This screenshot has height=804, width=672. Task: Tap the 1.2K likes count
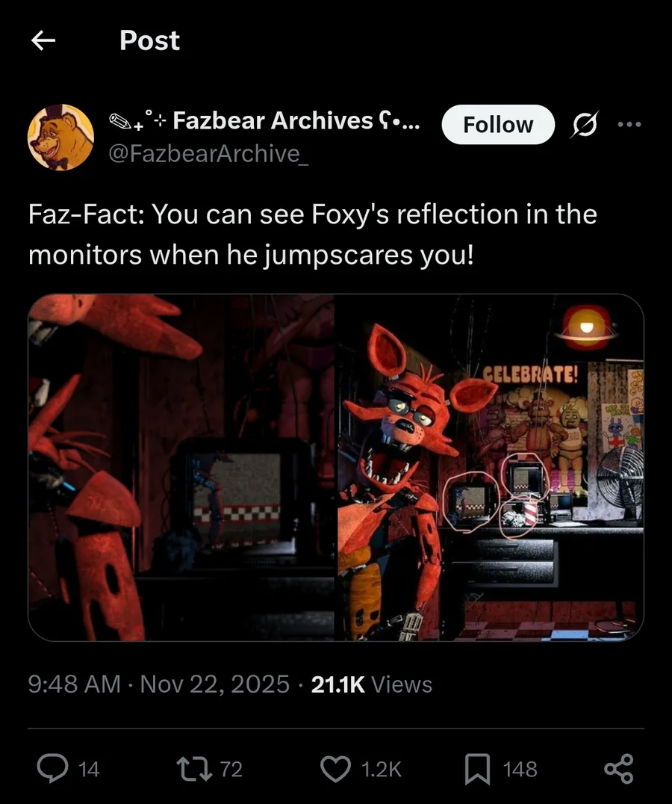[x=381, y=769]
